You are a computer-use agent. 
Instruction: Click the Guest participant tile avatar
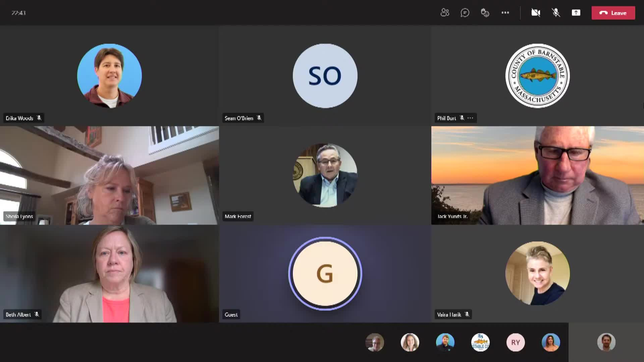[325, 274]
